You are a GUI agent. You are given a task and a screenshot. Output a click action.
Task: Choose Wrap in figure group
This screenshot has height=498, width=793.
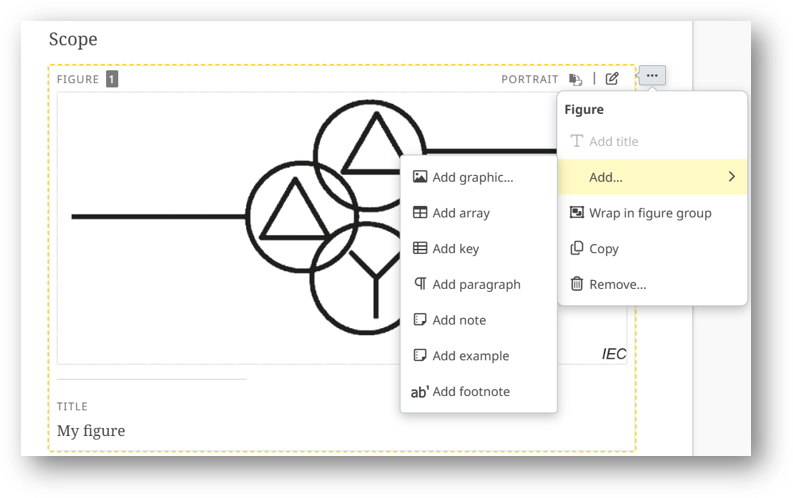(652, 213)
